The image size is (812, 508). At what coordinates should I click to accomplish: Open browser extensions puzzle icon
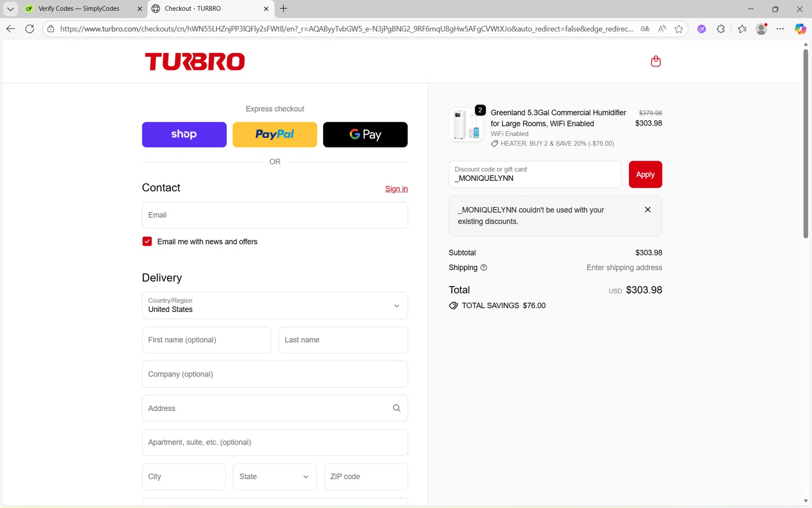721,29
